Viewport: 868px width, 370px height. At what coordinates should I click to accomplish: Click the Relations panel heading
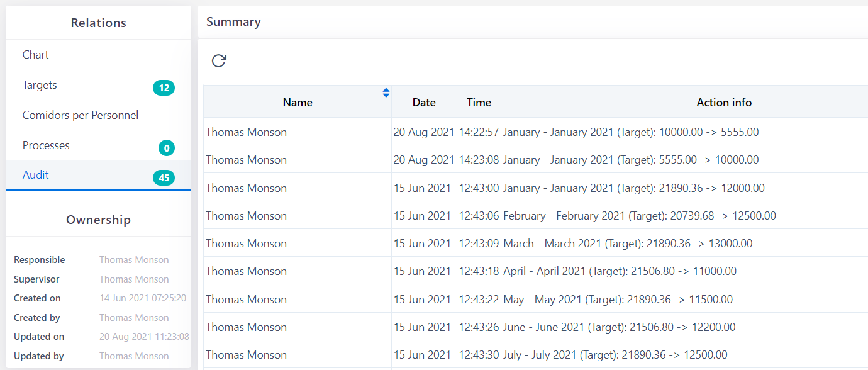[x=99, y=23]
